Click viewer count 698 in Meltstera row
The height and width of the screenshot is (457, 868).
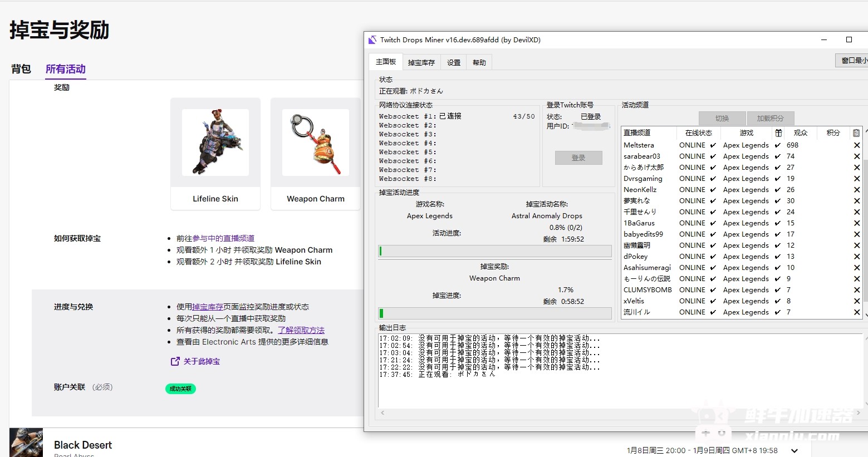pos(792,145)
